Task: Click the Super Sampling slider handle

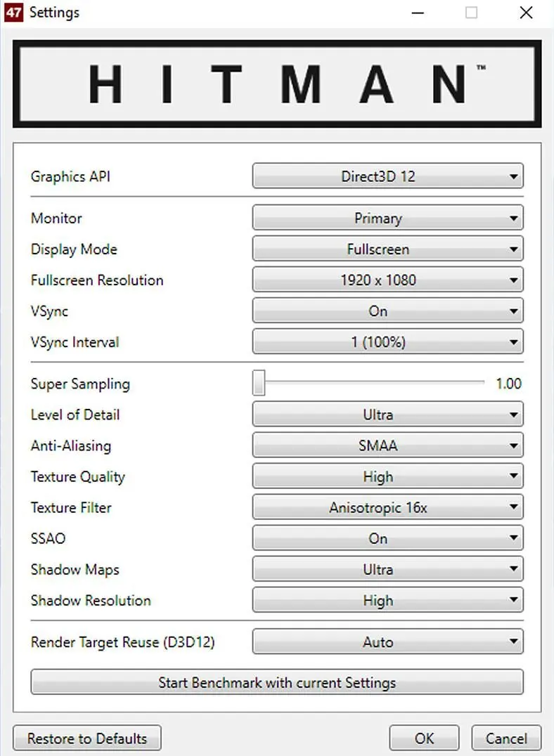Action: tap(259, 383)
